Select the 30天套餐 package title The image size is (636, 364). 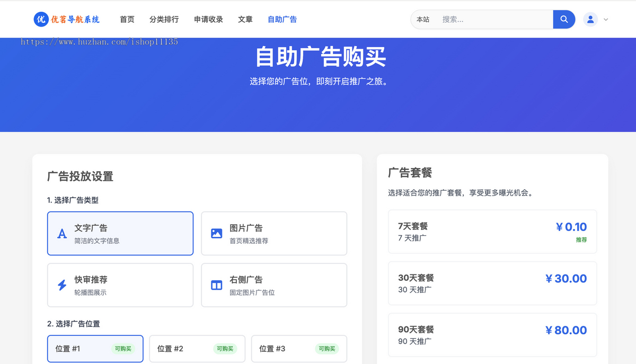(x=416, y=278)
